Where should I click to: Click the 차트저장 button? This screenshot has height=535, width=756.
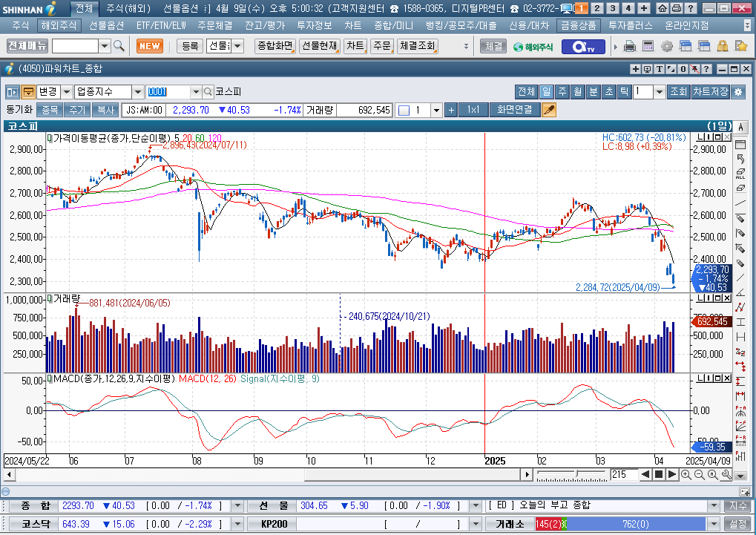click(x=710, y=92)
